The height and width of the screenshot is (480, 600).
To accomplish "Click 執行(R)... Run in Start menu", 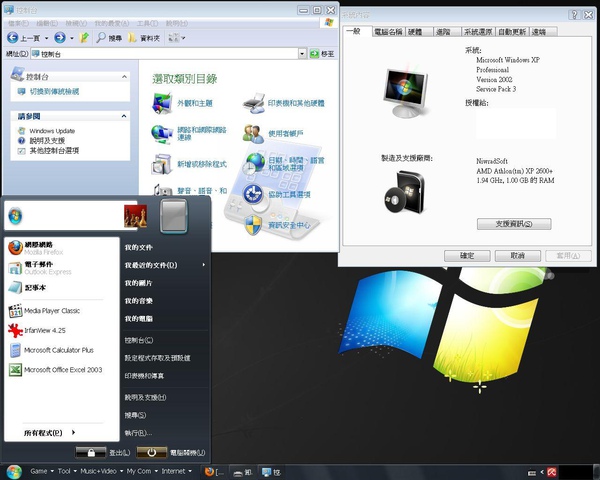I will tap(138, 433).
